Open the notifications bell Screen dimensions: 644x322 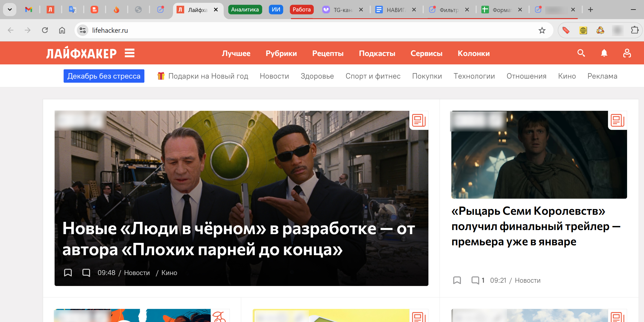point(604,53)
